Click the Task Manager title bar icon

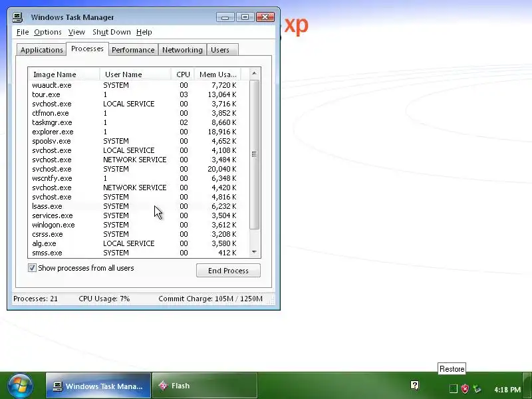click(x=18, y=17)
